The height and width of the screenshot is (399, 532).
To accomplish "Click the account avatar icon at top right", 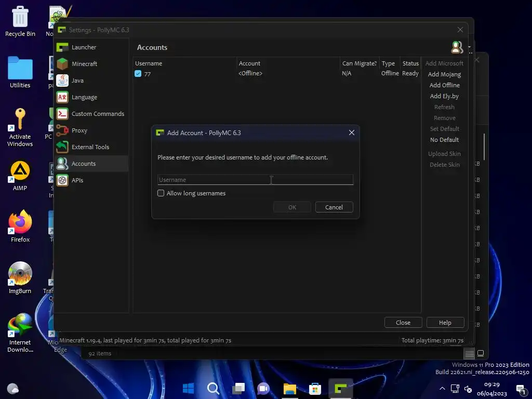I will click(x=457, y=47).
